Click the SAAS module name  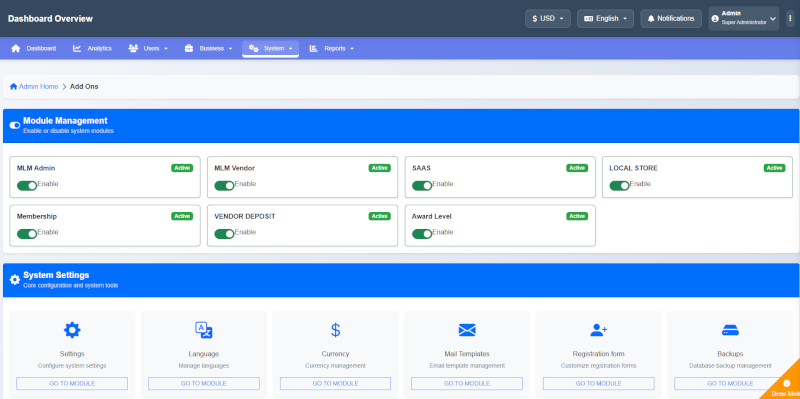point(421,168)
